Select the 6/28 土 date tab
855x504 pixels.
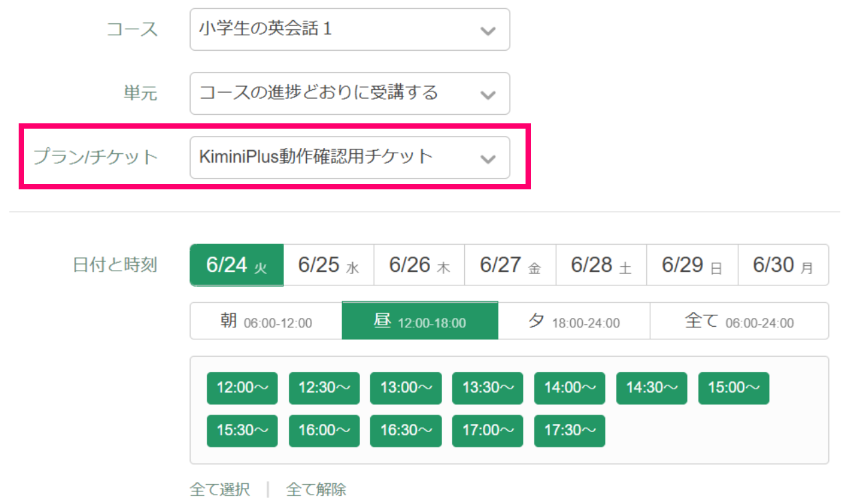(602, 265)
